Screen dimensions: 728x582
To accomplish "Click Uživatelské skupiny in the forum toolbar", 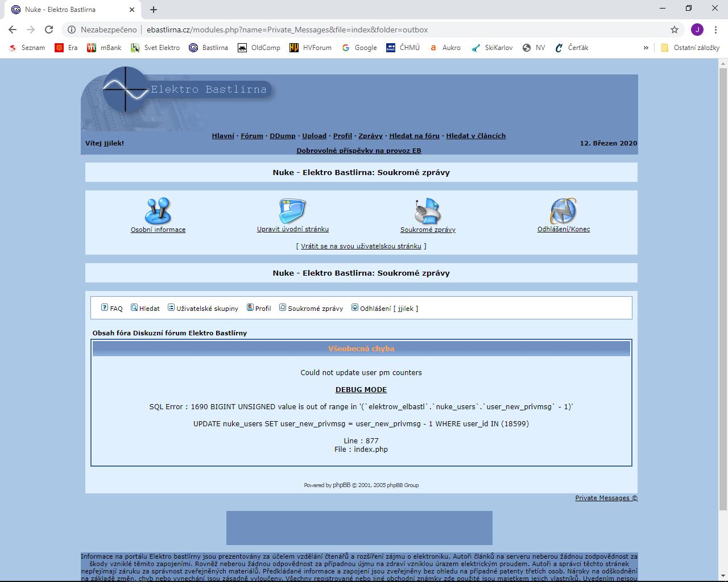I will tap(203, 309).
